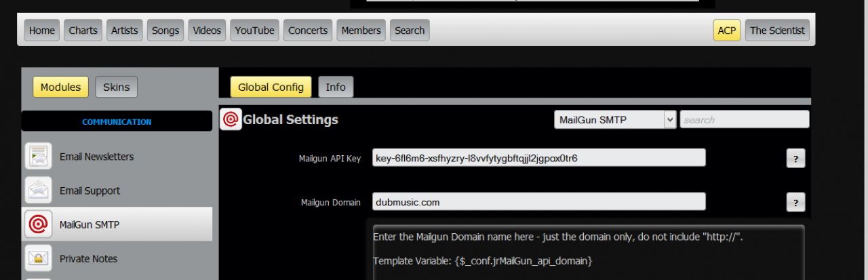Navigate to the Charts page
The width and height of the screenshot is (868, 280).
83,31
